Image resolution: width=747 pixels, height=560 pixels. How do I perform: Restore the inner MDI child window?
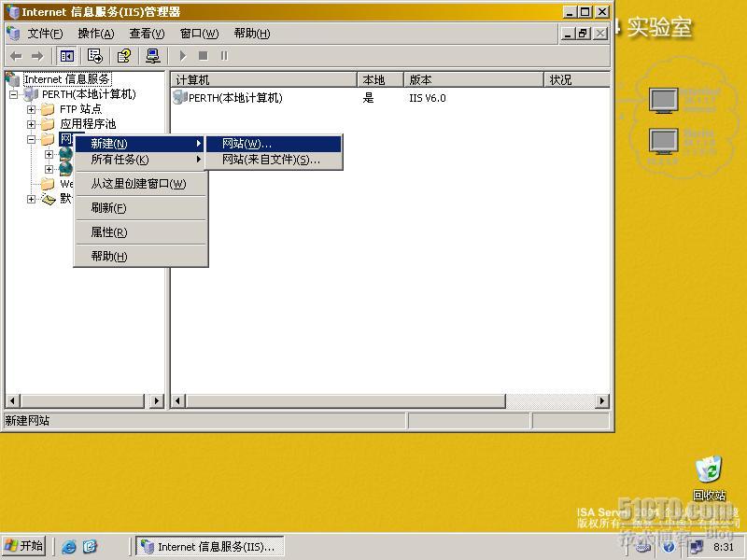click(582, 34)
